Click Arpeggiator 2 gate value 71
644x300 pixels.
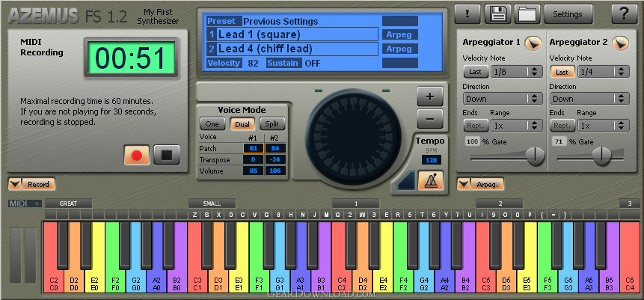click(x=559, y=142)
